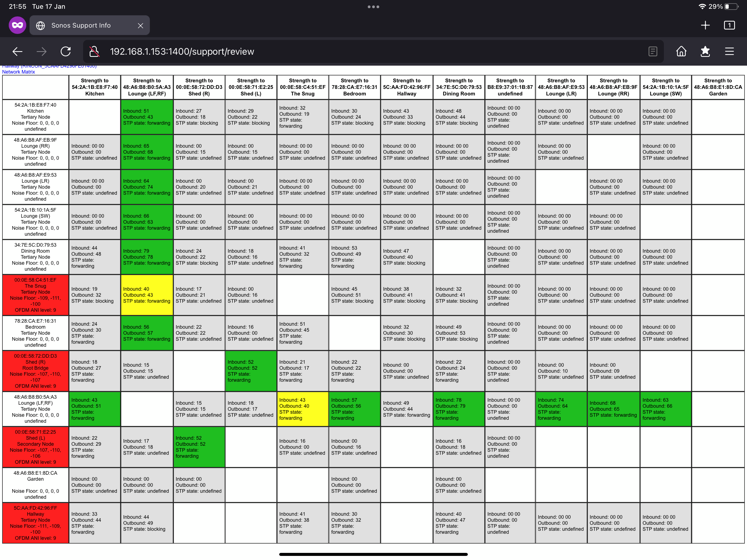Click the Strength to Garden header
747x560 pixels.
[x=718, y=87]
